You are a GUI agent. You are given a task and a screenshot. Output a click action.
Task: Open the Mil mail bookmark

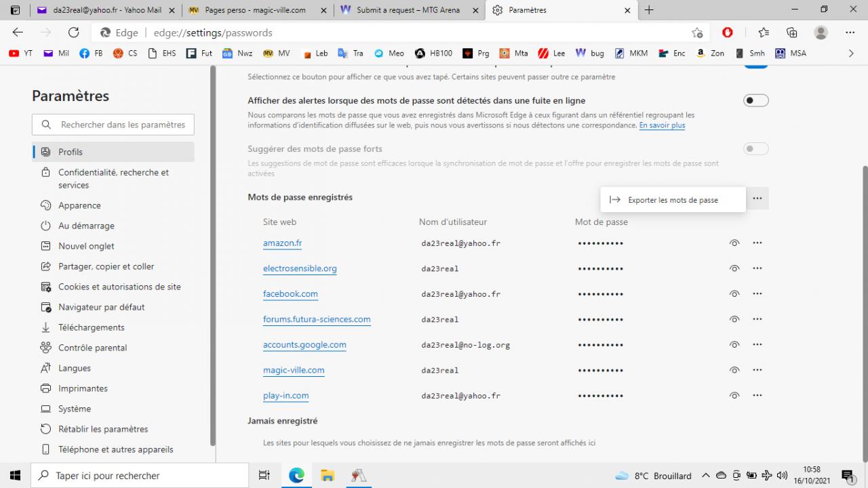point(56,53)
